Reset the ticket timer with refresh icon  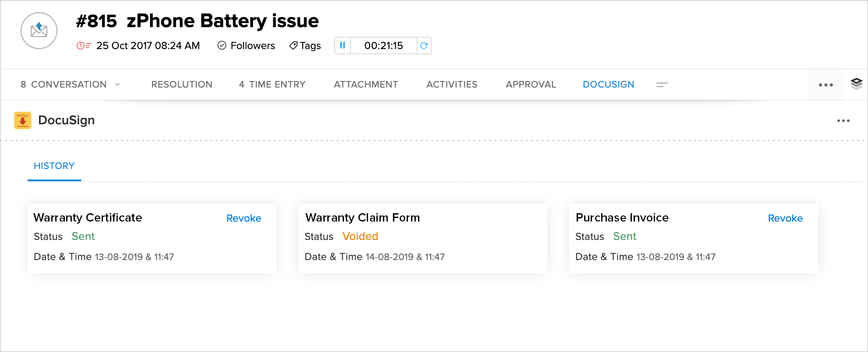tap(424, 46)
